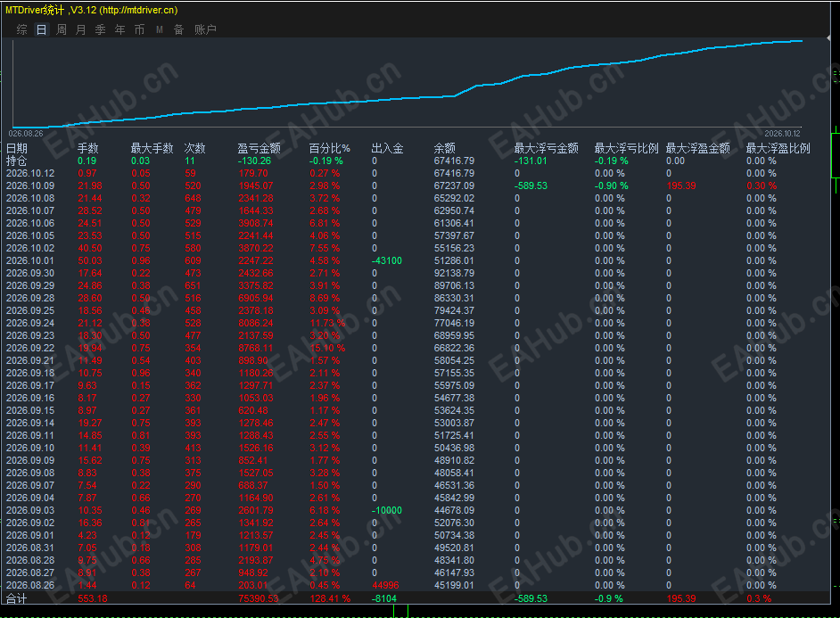The height and width of the screenshot is (618, 840).
Task: Select the 2026.10.12 date row
Action: [x=30, y=174]
